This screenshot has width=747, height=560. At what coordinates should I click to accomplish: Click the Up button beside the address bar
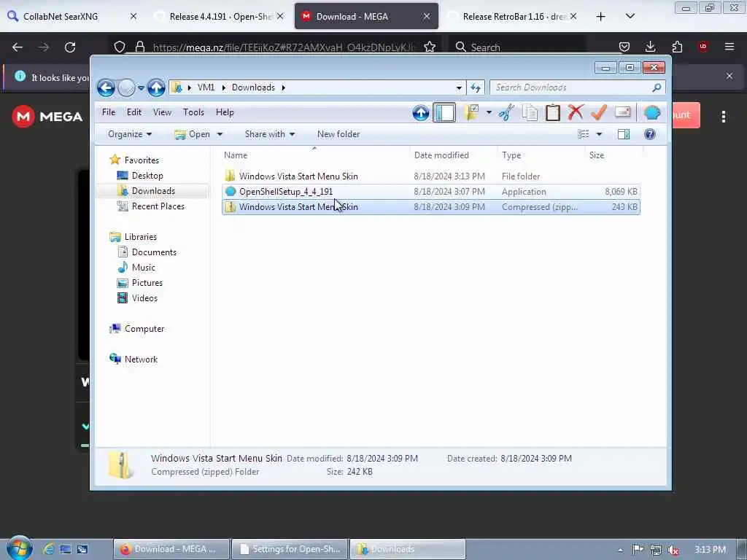click(x=156, y=87)
